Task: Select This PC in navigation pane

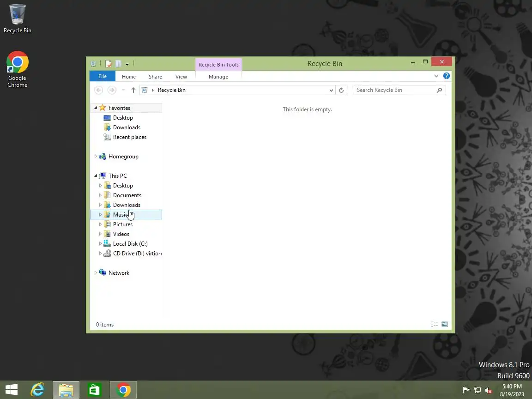Action: (118, 176)
